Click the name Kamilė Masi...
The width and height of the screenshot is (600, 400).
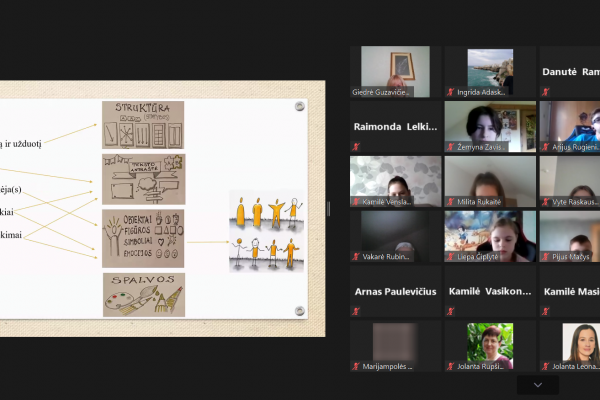click(x=572, y=292)
